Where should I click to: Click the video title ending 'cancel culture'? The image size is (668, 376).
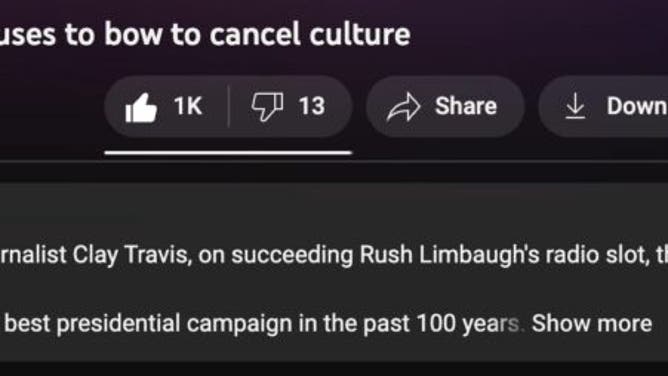(205, 34)
